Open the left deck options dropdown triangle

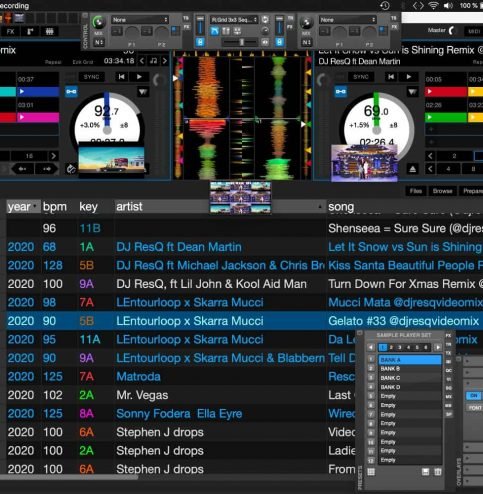point(143,91)
